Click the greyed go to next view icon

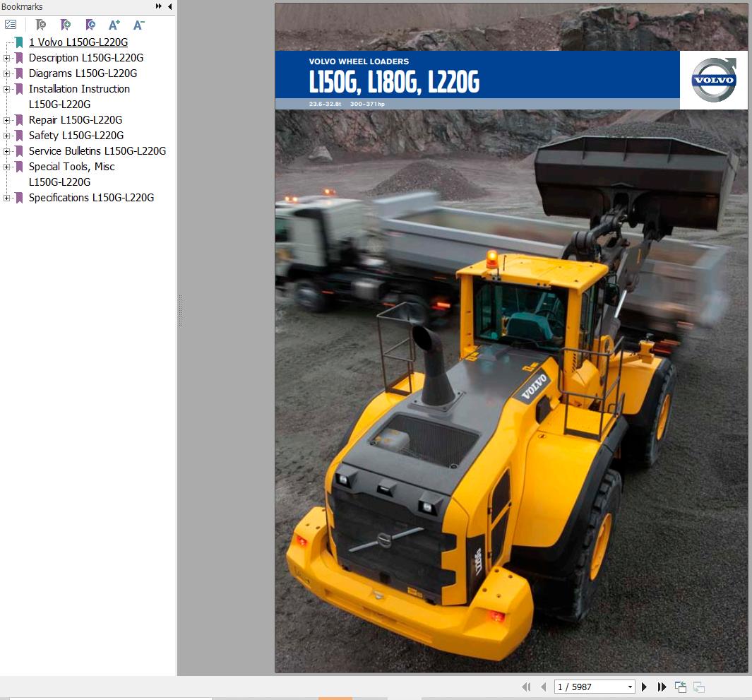[699, 687]
